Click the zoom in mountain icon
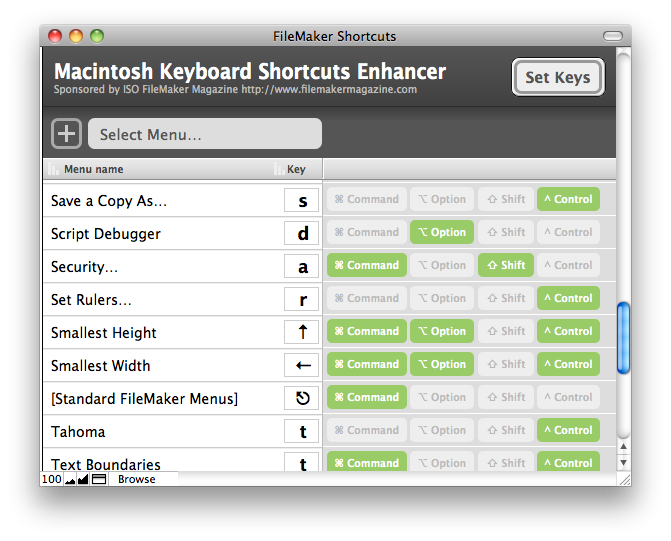Screen dimensions: 671x541 [x=83, y=480]
